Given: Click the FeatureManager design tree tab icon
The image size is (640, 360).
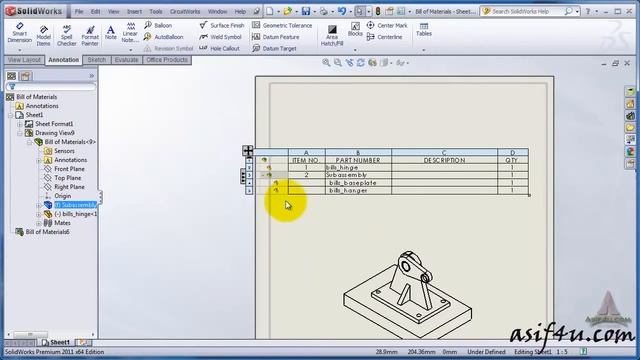Looking at the screenshot, I should [x=11, y=76].
